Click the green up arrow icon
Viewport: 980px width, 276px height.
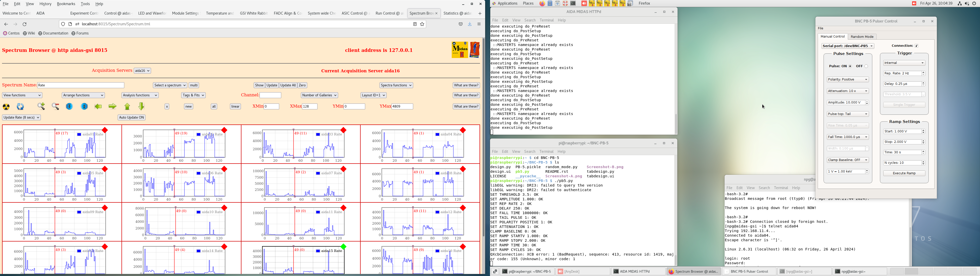tap(127, 107)
